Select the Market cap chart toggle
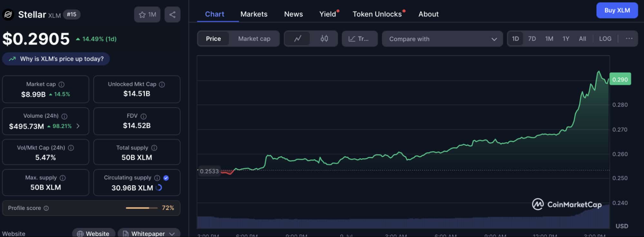This screenshot has height=237, width=644. point(254,39)
